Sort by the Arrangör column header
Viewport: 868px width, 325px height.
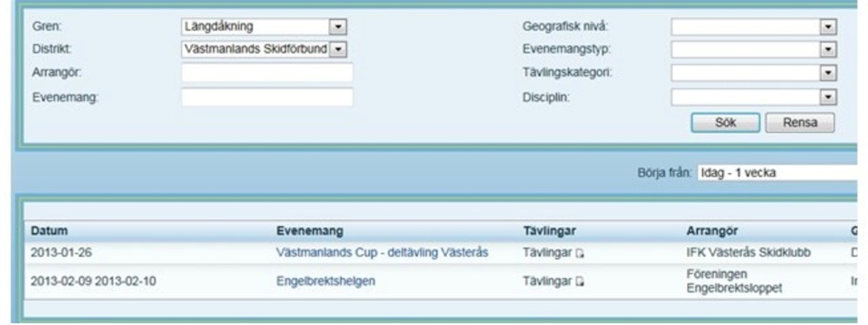coord(712,231)
